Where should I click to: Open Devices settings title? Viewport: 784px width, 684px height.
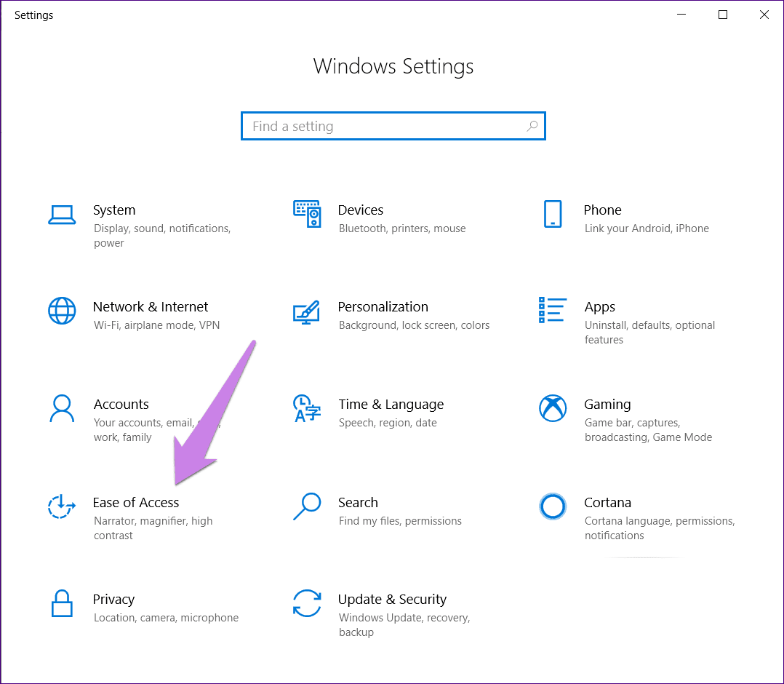pos(361,210)
